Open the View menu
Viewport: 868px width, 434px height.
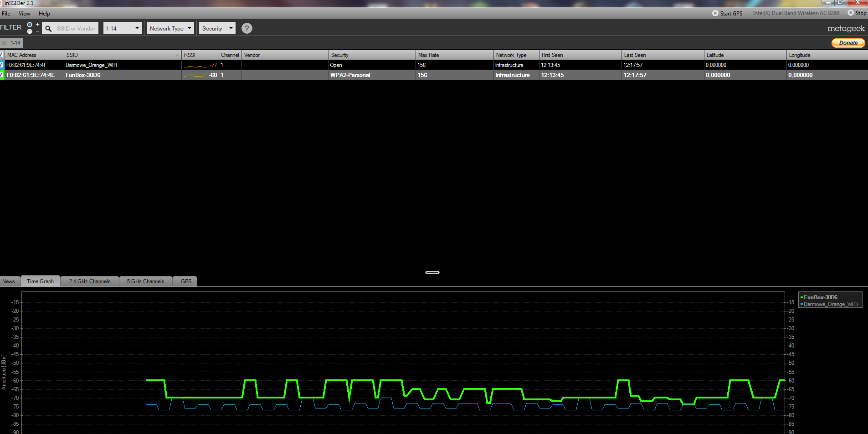point(24,14)
